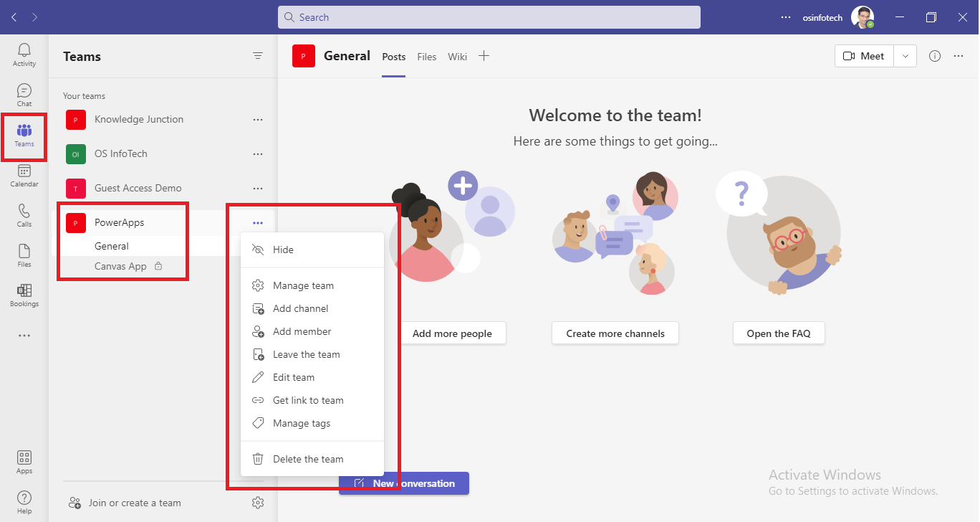The image size is (980, 522).
Task: Open the Apps store
Action: 24,462
